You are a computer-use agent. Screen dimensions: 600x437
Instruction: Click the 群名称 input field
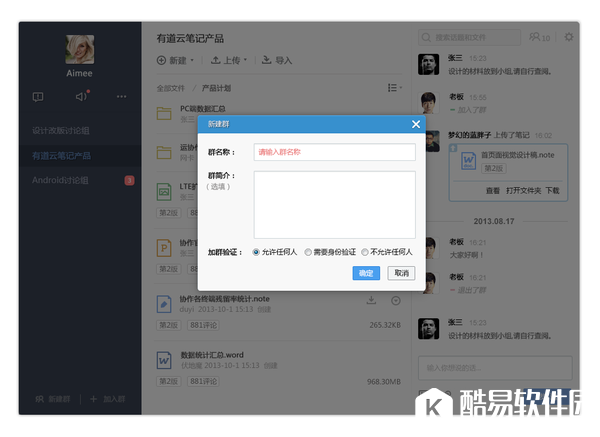pyautogui.click(x=334, y=152)
